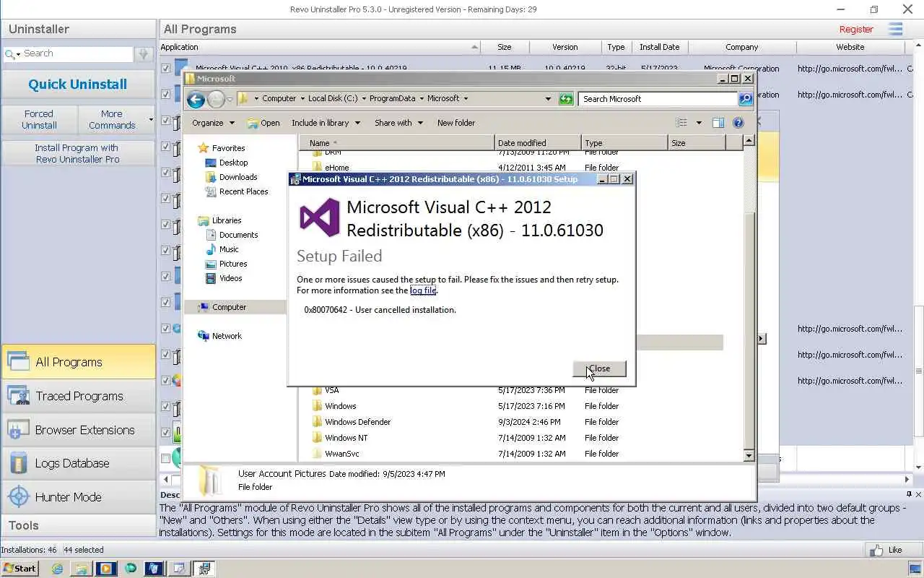Click Windows Explorer folder taskbar icon
This screenshot has width=924, height=578.
[x=81, y=569]
